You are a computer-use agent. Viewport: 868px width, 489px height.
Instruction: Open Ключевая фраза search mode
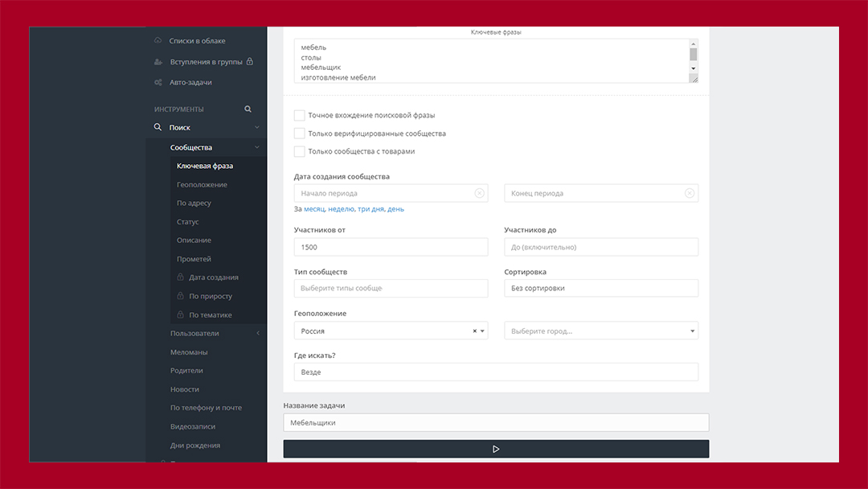pyautogui.click(x=205, y=166)
